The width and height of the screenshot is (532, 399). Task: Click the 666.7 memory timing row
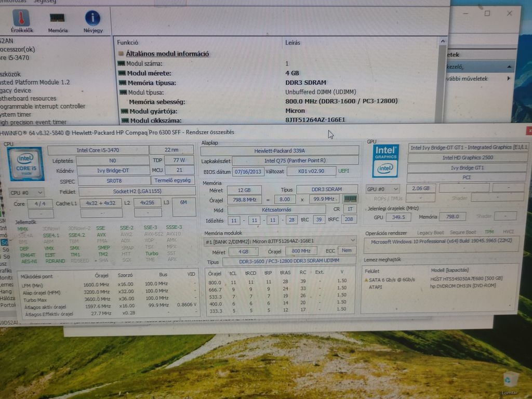point(280,289)
